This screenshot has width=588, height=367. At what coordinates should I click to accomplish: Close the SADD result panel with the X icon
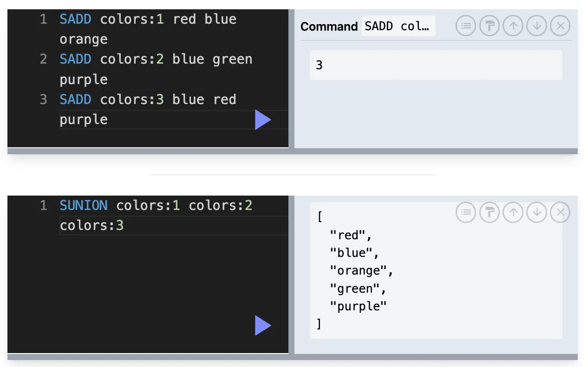(561, 26)
